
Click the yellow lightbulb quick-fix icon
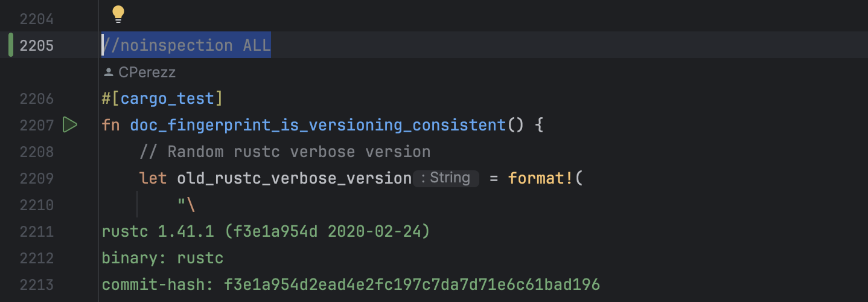point(118,13)
